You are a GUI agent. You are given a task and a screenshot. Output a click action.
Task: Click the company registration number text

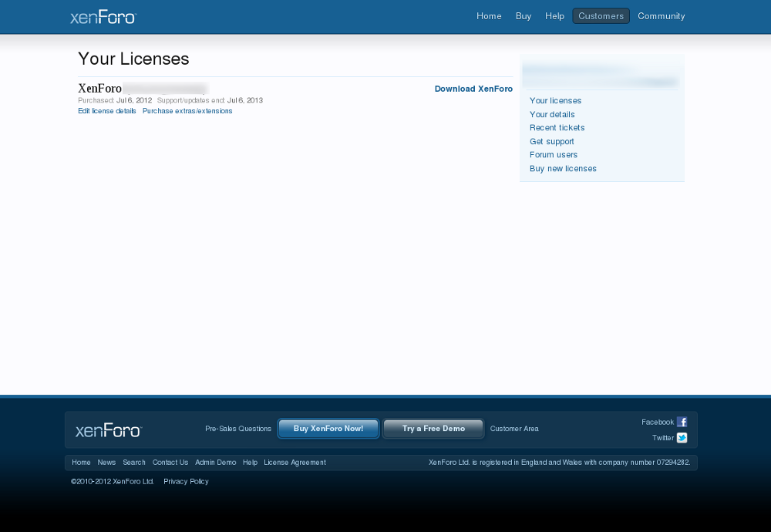coord(559,463)
